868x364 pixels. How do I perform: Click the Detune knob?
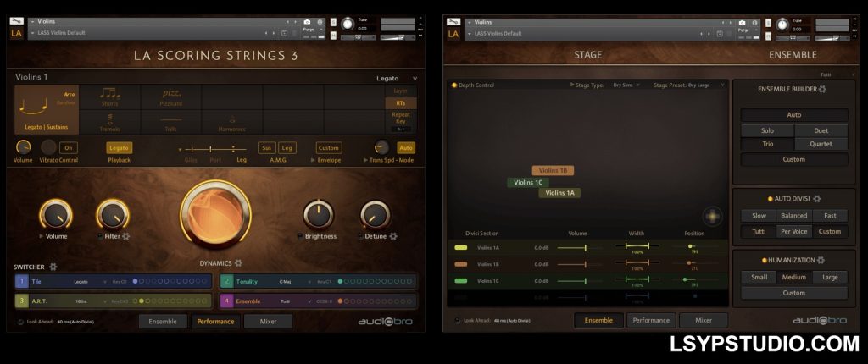click(x=376, y=215)
